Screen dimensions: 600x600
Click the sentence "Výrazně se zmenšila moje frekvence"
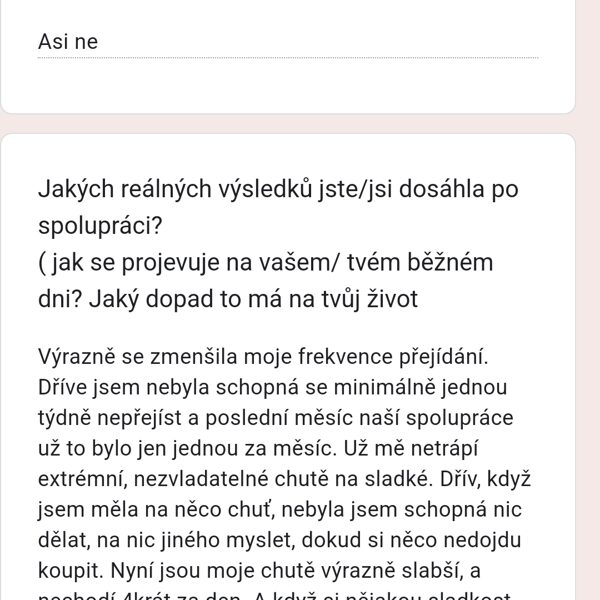tap(263, 357)
